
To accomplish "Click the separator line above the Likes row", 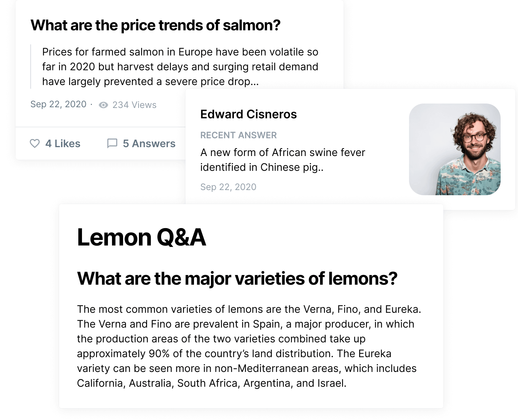I will click(100, 127).
